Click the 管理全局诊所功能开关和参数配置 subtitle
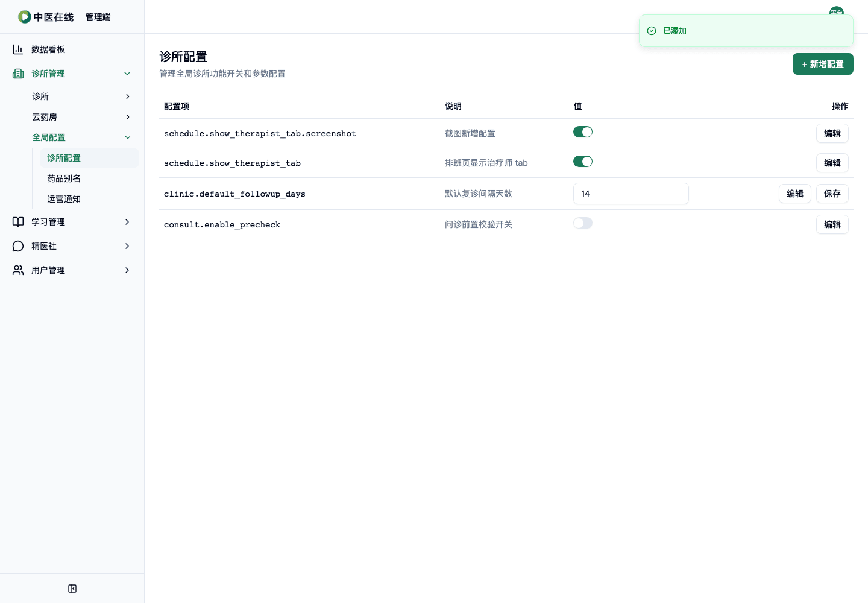The image size is (868, 603). [x=222, y=74]
